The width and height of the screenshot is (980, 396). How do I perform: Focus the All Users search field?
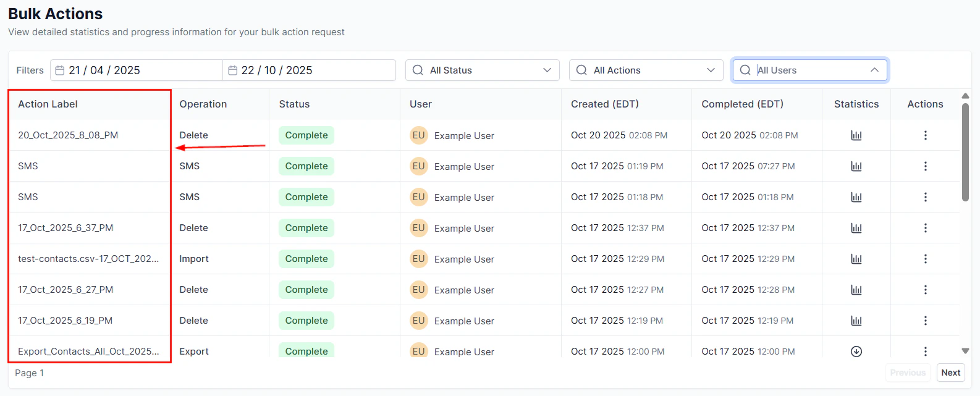(809, 70)
